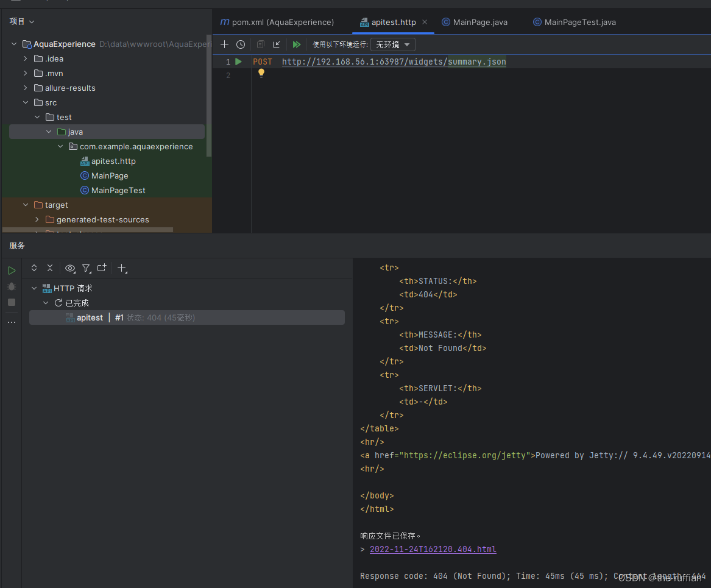Open the services filter funnel icon
Viewport: 711px width, 588px height.
86,268
